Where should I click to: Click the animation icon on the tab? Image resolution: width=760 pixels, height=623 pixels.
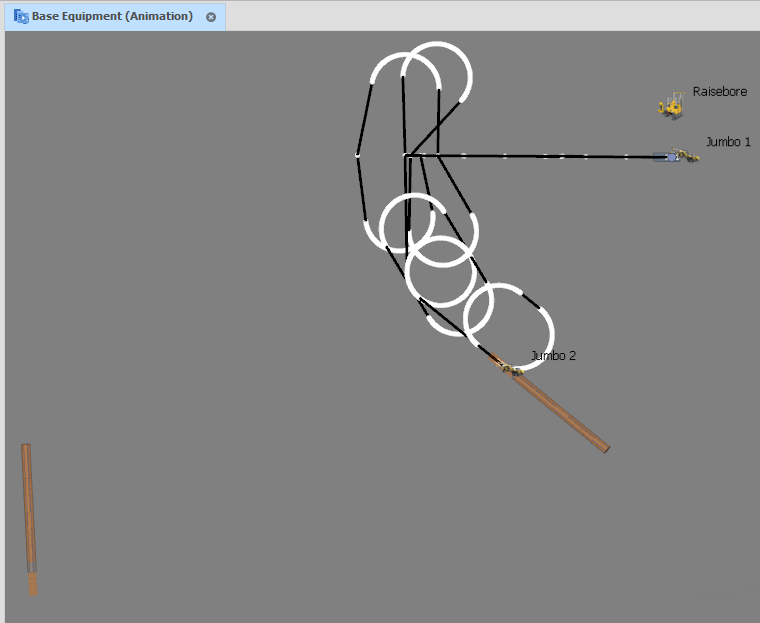21,16
